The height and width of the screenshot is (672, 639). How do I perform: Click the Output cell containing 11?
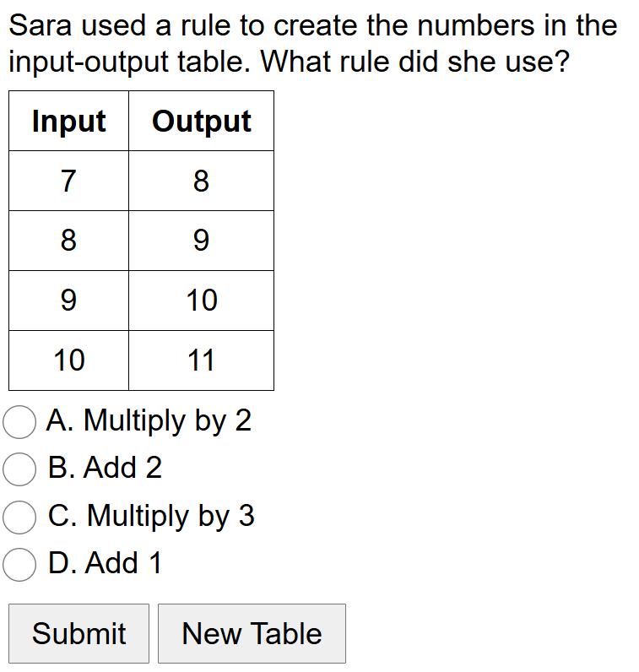[x=201, y=360]
